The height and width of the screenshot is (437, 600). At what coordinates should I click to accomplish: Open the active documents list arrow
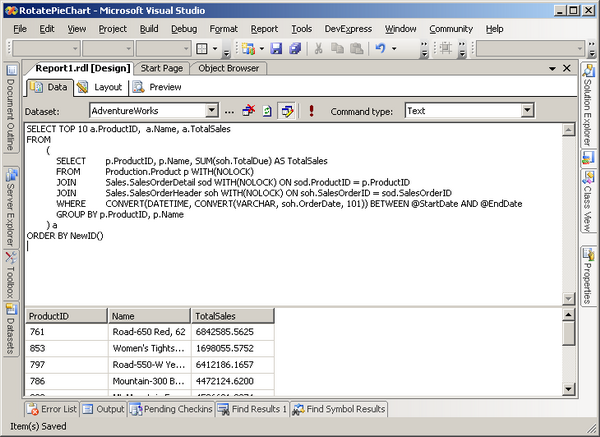click(552, 68)
